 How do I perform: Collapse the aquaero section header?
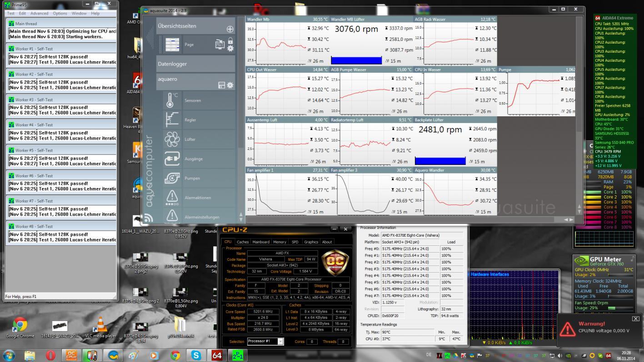[x=196, y=81]
